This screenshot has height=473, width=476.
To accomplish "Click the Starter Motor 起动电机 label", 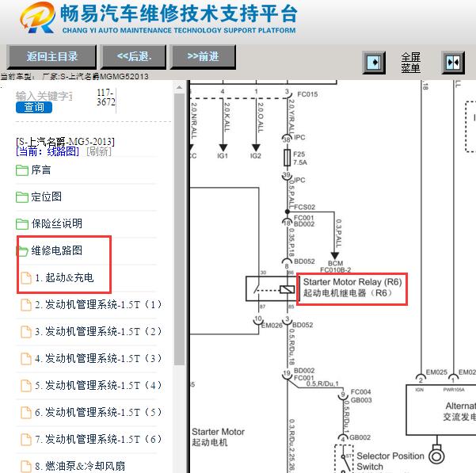I will click(218, 437).
